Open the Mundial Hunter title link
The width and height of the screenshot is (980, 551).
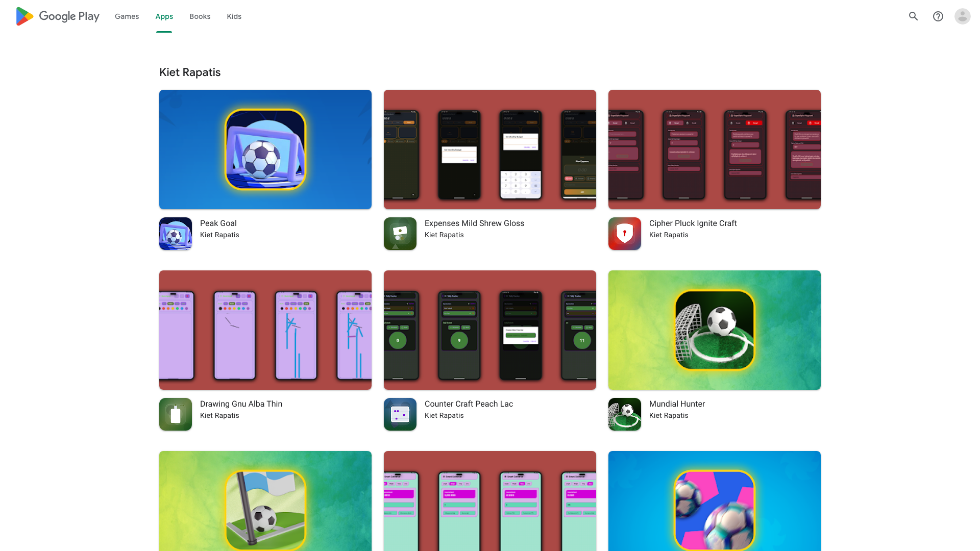click(677, 404)
